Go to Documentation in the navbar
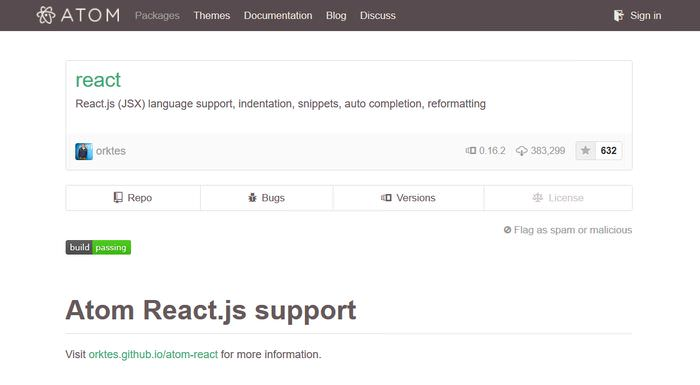The image size is (700, 385). pos(278,16)
